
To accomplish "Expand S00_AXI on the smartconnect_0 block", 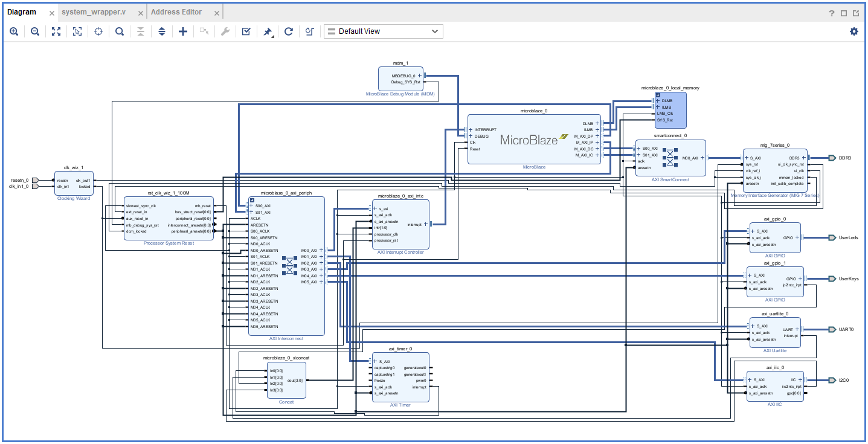I will [639, 149].
